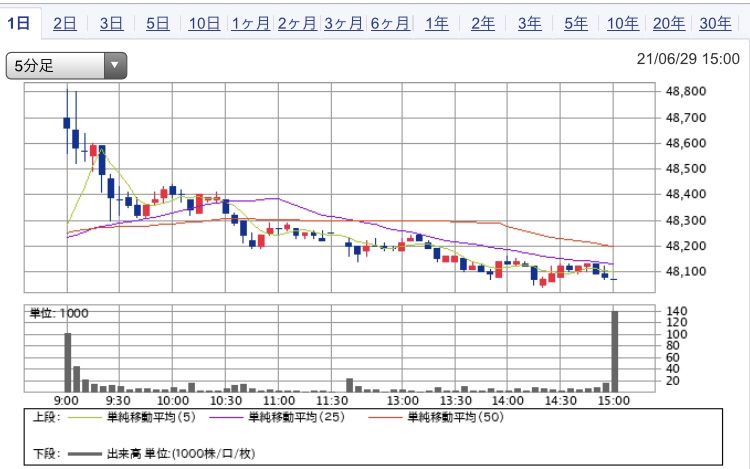The image size is (750, 469).
Task: Click the 出来高 単位 legend text
Action: 181,453
